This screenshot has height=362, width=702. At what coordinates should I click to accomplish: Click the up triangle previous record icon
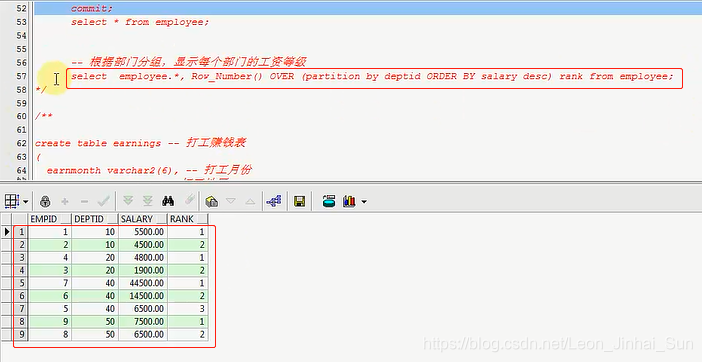250,202
